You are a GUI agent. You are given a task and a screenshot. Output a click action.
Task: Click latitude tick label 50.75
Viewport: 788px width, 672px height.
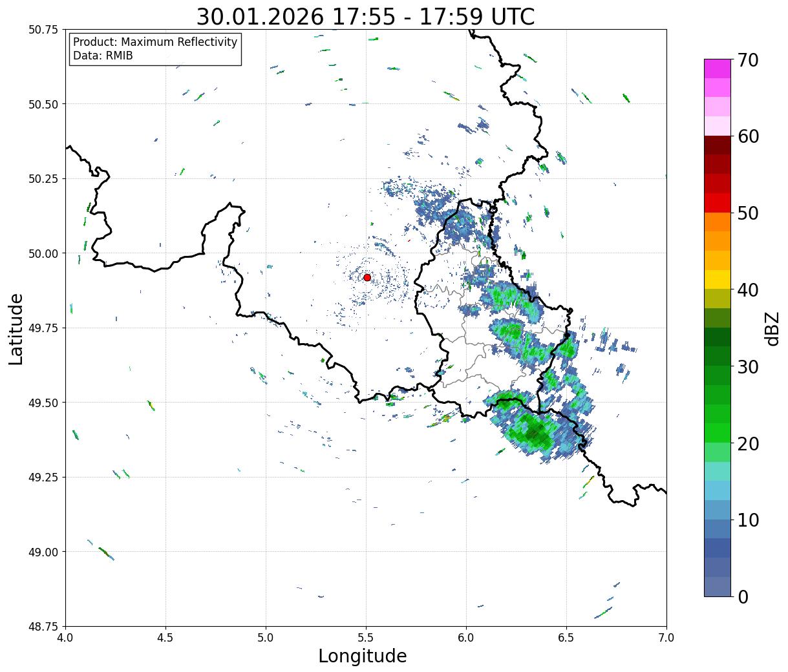click(43, 30)
